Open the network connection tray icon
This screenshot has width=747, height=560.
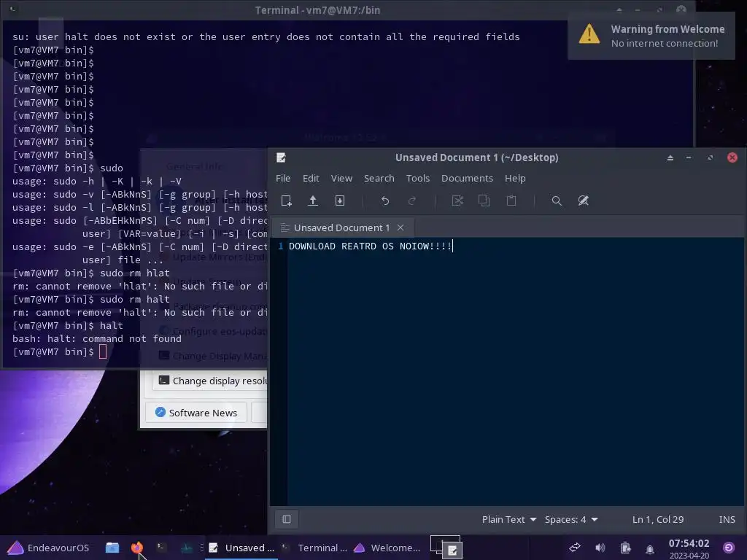575,548
